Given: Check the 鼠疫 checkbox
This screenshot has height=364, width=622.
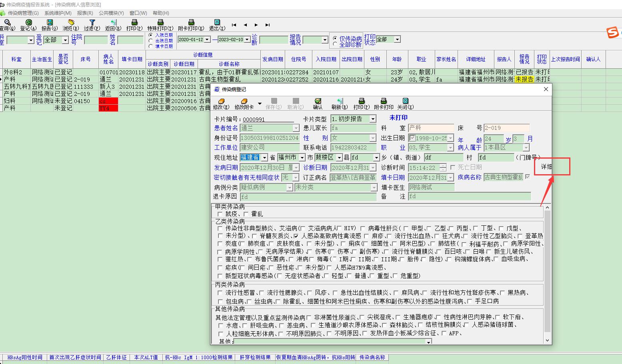Looking at the screenshot, I should 220,214.
